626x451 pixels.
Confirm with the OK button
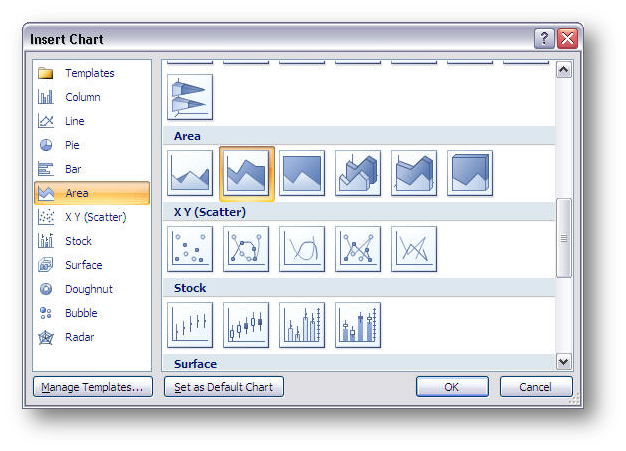coord(452,387)
